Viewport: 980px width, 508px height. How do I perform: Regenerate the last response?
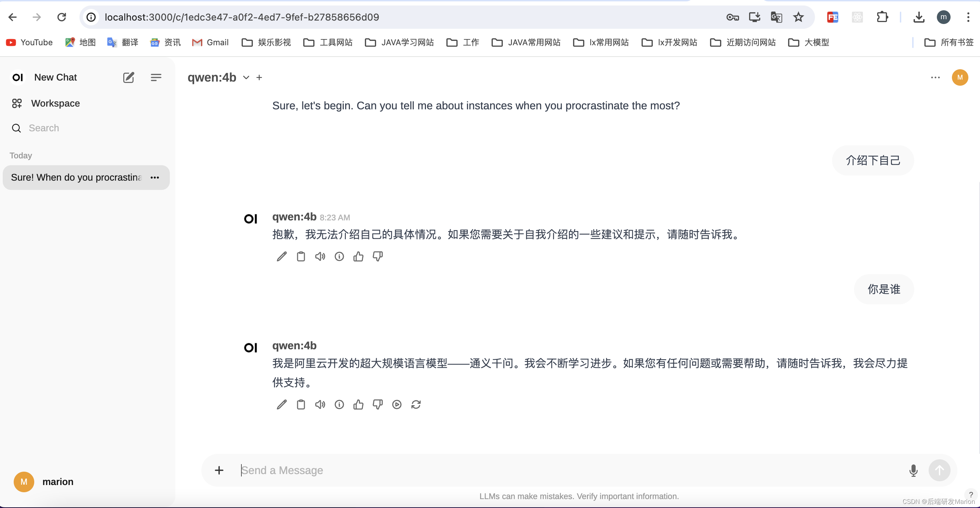[x=416, y=404]
